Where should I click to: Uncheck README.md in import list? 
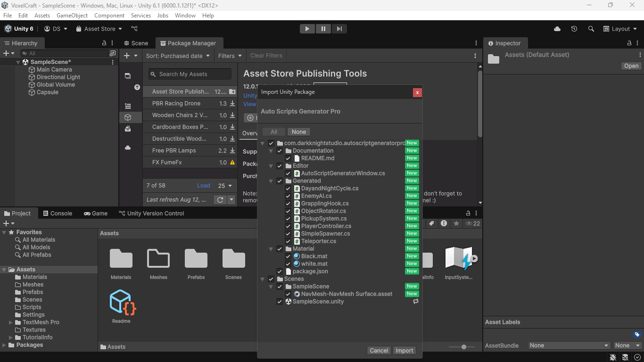288,158
